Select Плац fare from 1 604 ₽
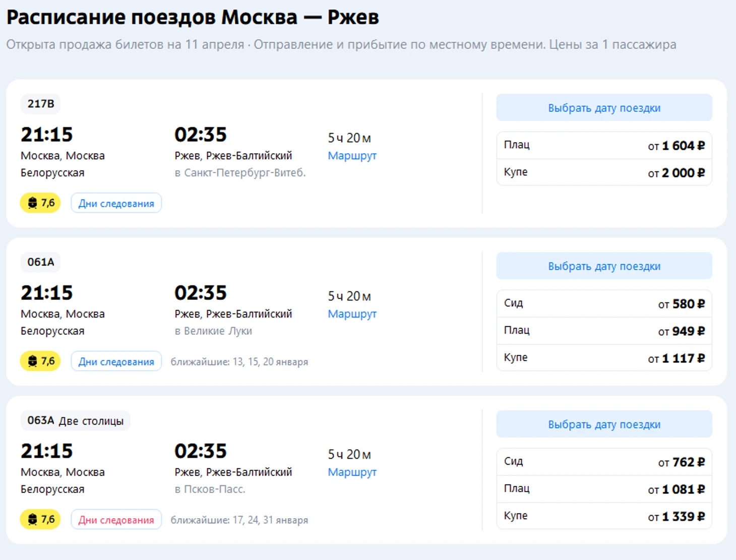The image size is (736, 560). tap(604, 146)
